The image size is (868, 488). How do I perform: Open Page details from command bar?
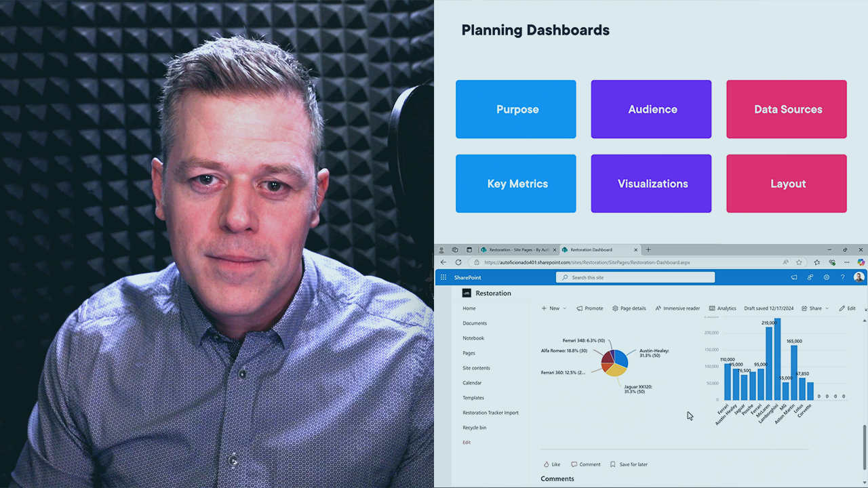coord(629,308)
